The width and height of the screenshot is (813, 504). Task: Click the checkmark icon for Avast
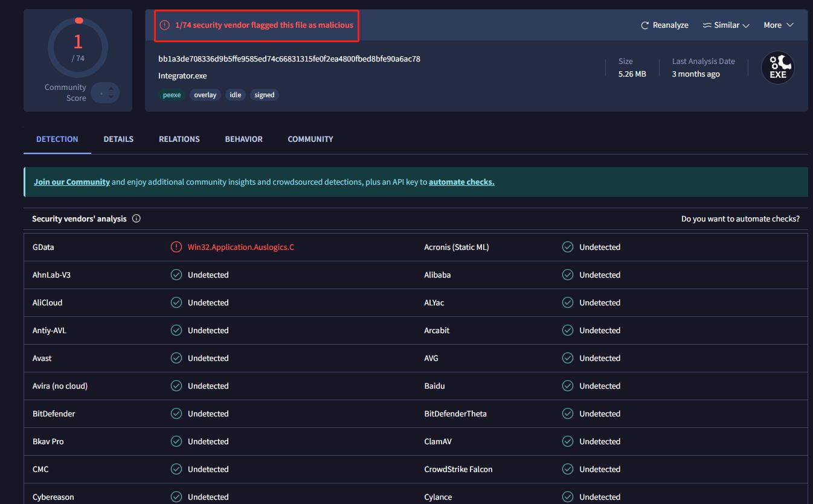pos(176,358)
